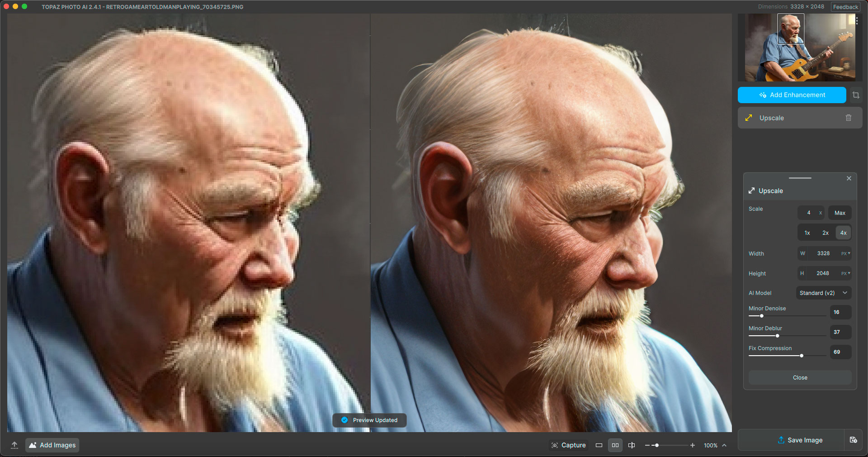Screen dimensions: 868x457
Task: Click the upload arrow icon at bottom left
Action: tap(14, 445)
